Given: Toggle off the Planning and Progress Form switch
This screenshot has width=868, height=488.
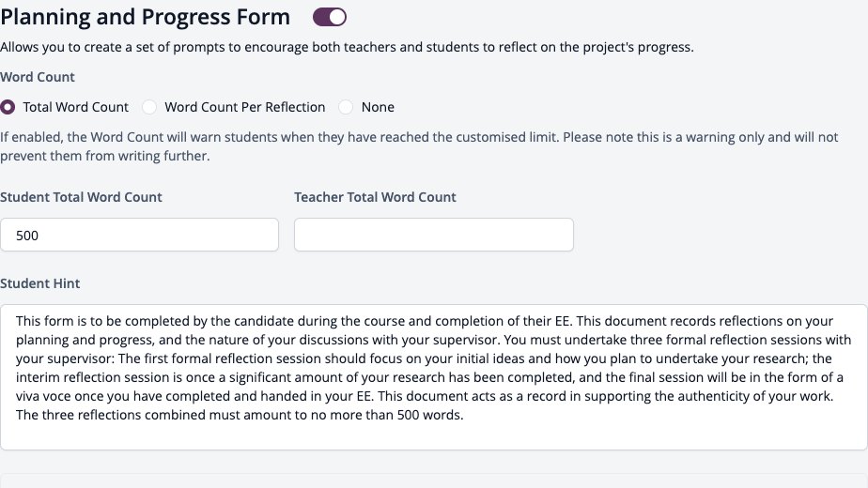Looking at the screenshot, I should (x=330, y=17).
